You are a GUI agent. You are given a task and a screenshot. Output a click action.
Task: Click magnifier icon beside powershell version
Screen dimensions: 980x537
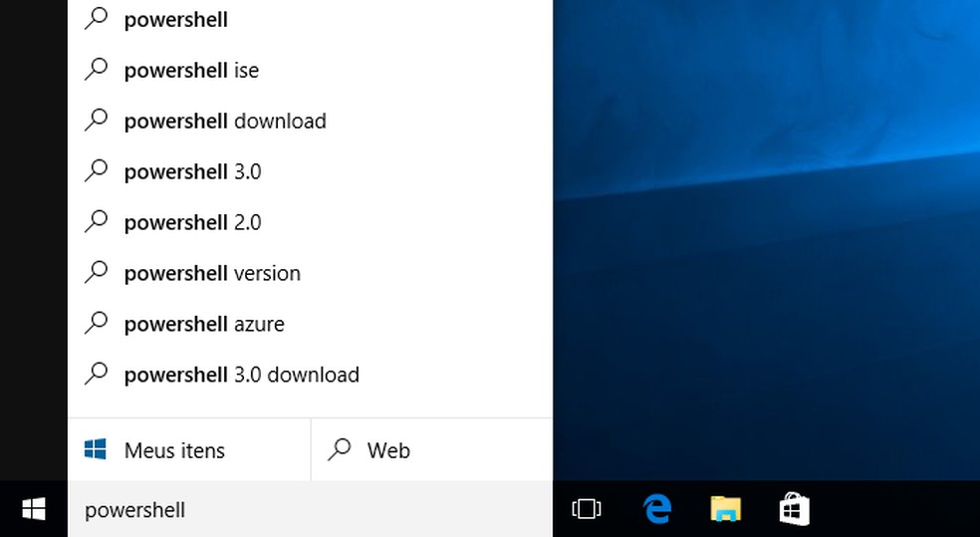[x=97, y=272]
